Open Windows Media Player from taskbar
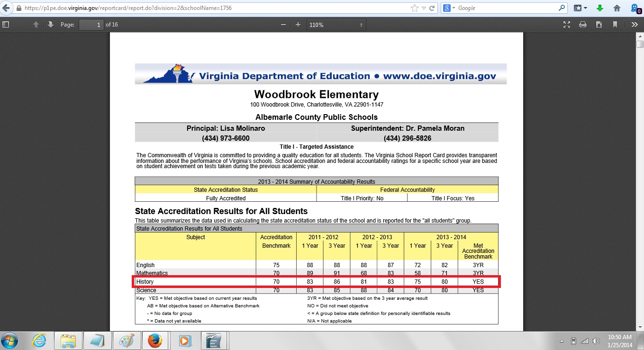The height and width of the screenshot is (350, 644). click(x=184, y=340)
